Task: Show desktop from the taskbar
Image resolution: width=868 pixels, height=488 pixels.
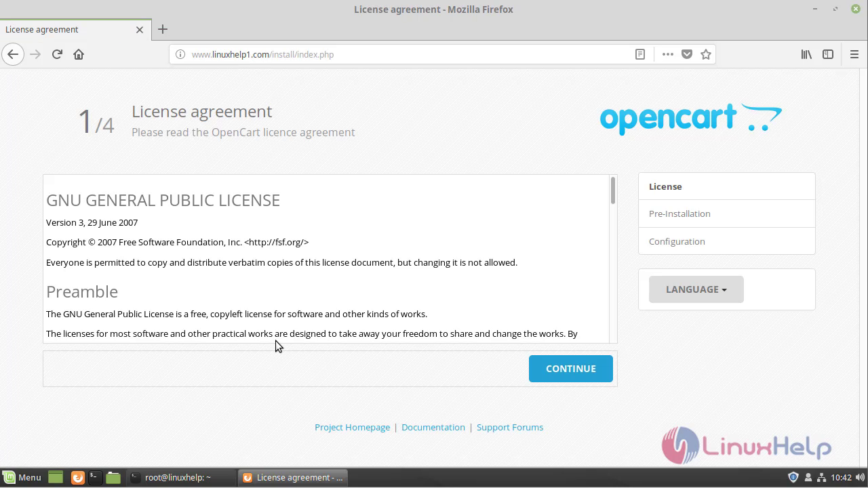Action: (56, 477)
